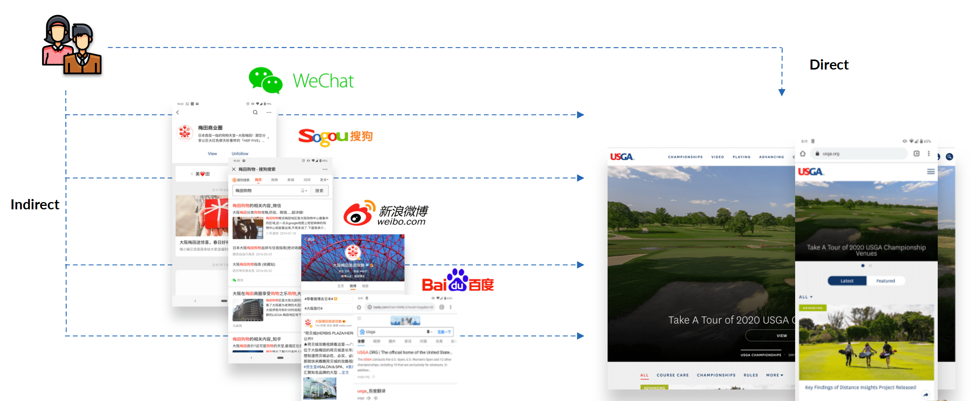
Task: Click the share icon on mobile article card
Action: tap(926, 394)
